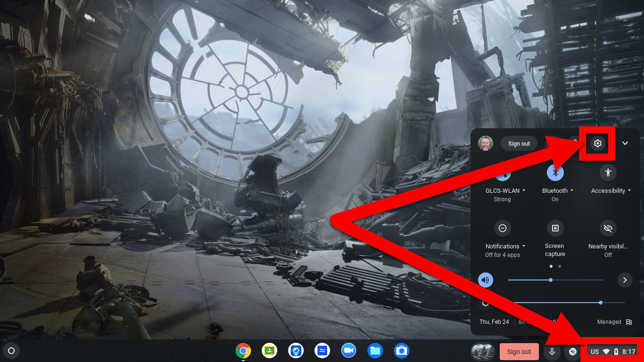Screen dimensions: 644x362
Task: Activate the dictation microphone icon
Action: tap(552, 352)
